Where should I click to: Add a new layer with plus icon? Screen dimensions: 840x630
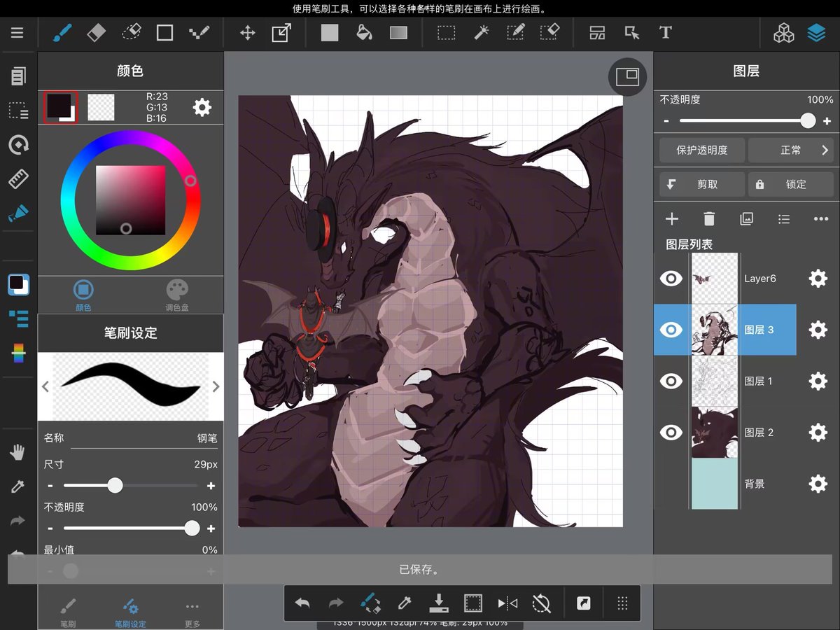click(672, 219)
